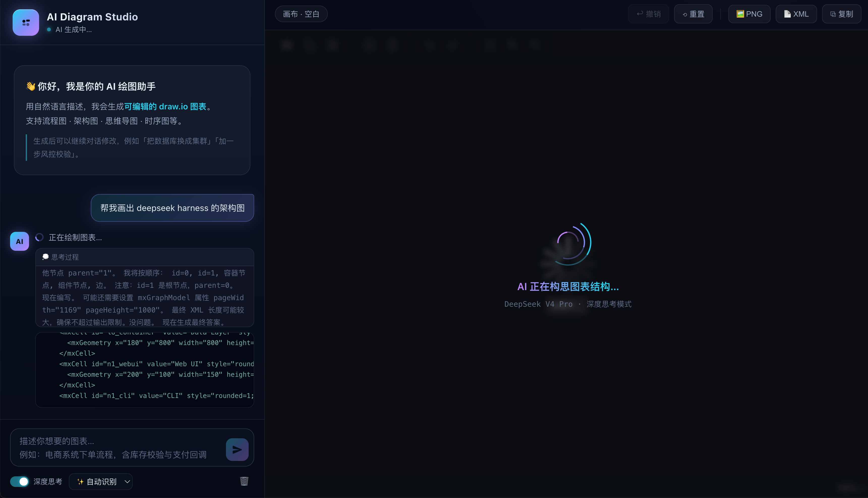Viewport: 868px width, 498px height.
Task: Click the n1_cli mxCell code line
Action: click(157, 396)
